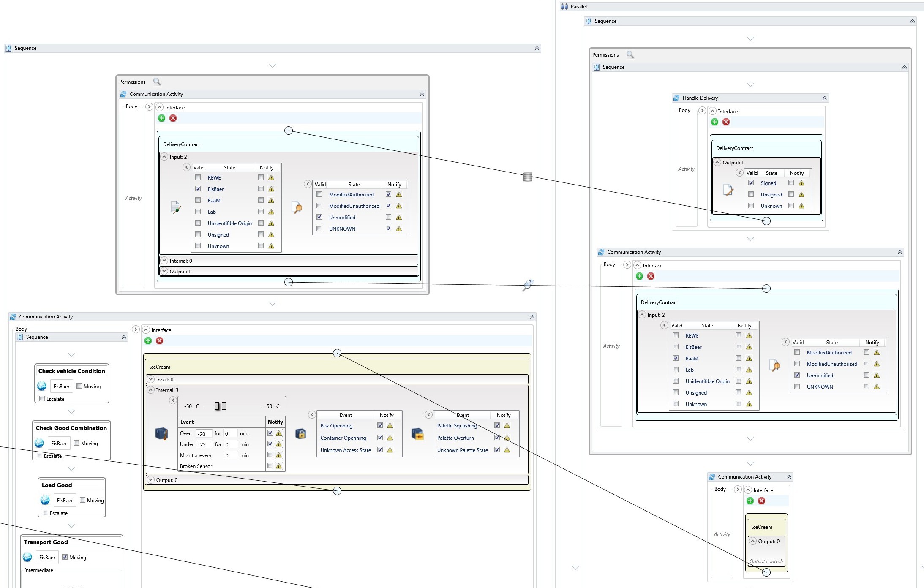This screenshot has height=588, width=924.
Task: Toggle EisBaer Valid checkbox in left DeliveryContract
Action: (198, 189)
